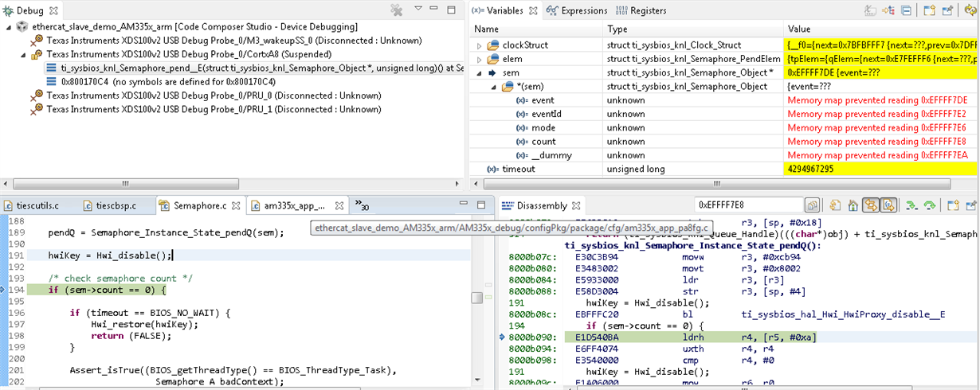Click the pin icon in Disassembly toolbar
This screenshot has height=390, width=980.
click(971, 205)
